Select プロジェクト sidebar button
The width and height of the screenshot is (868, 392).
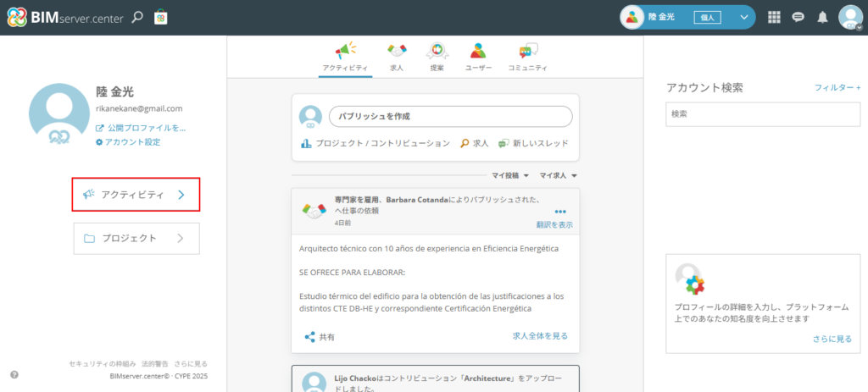pos(136,238)
